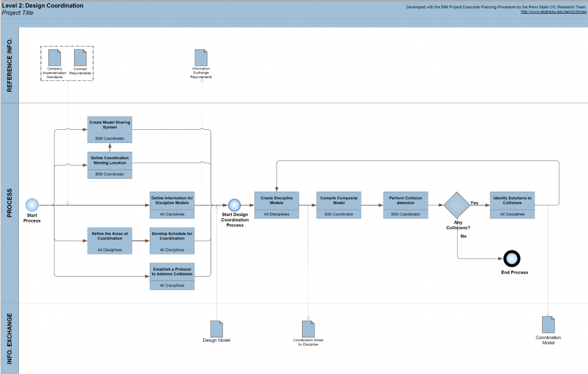Click the Start Process circle
588x374 pixels.
tap(32, 205)
